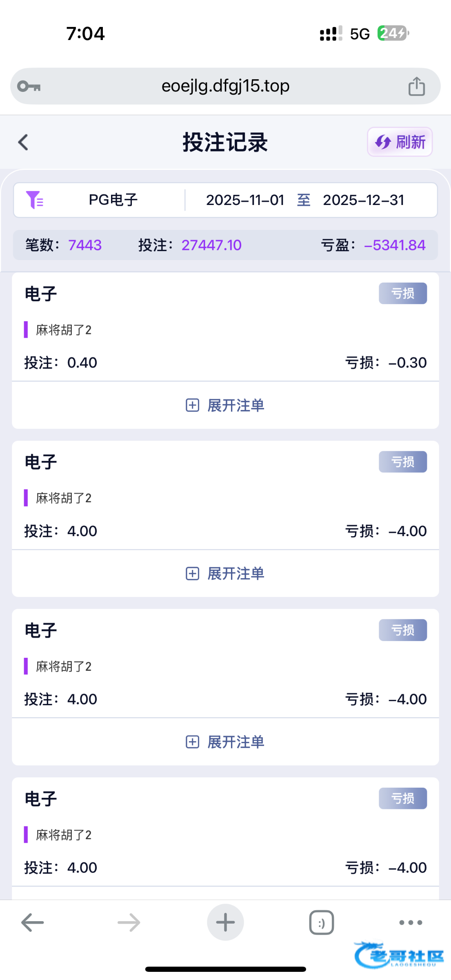Click the URL eoejlg.dfgj15.top address field
The height and width of the screenshot is (980, 451).
[225, 86]
